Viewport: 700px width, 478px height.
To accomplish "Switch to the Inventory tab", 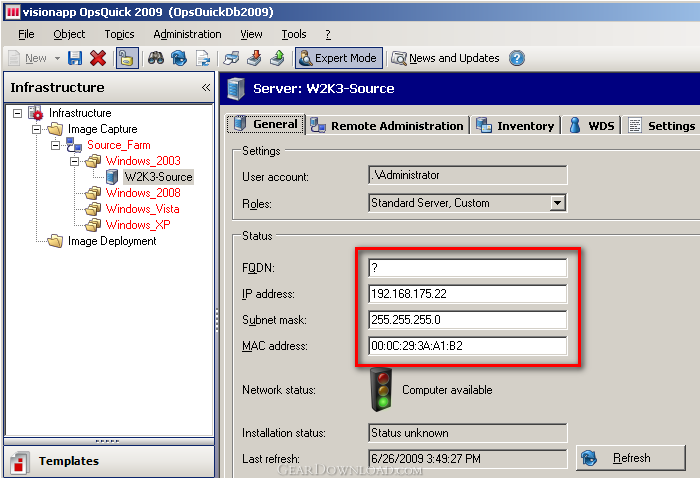I will pyautogui.click(x=515, y=125).
